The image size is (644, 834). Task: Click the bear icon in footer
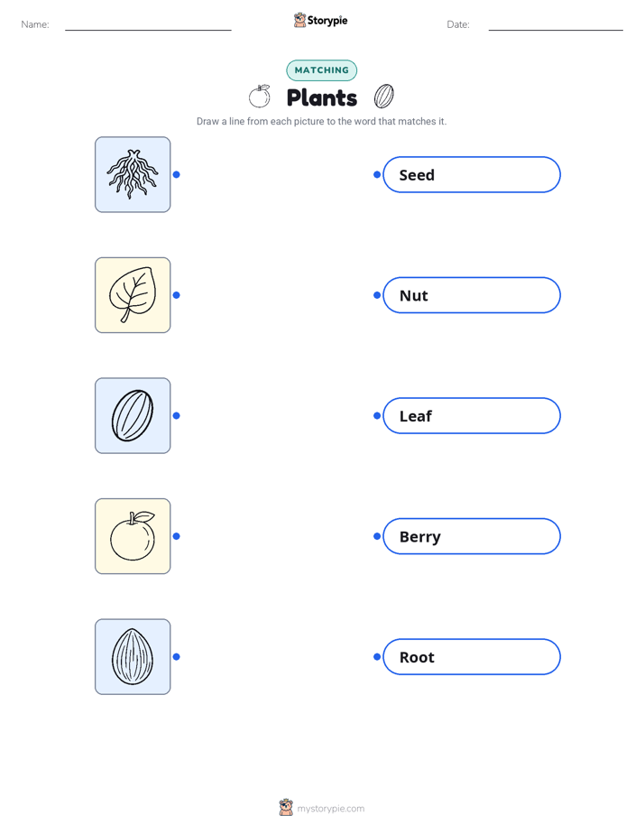[x=286, y=808]
